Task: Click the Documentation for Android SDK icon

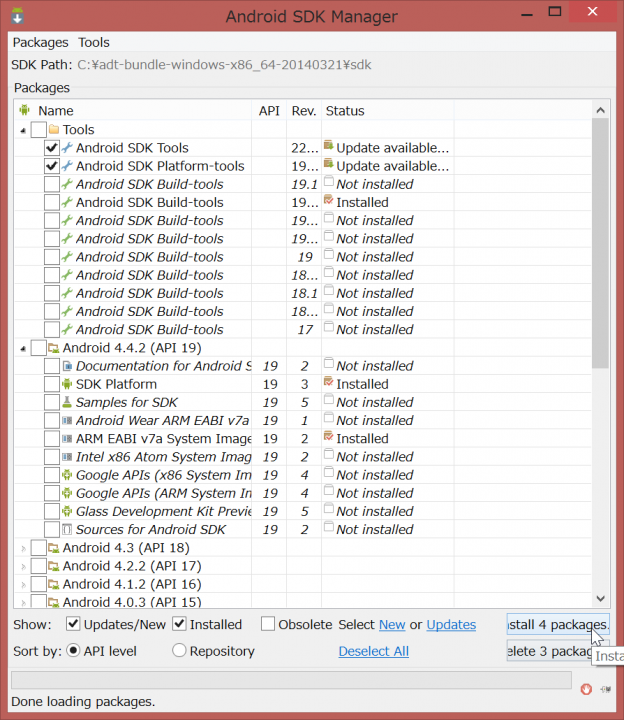Action: pos(67,366)
